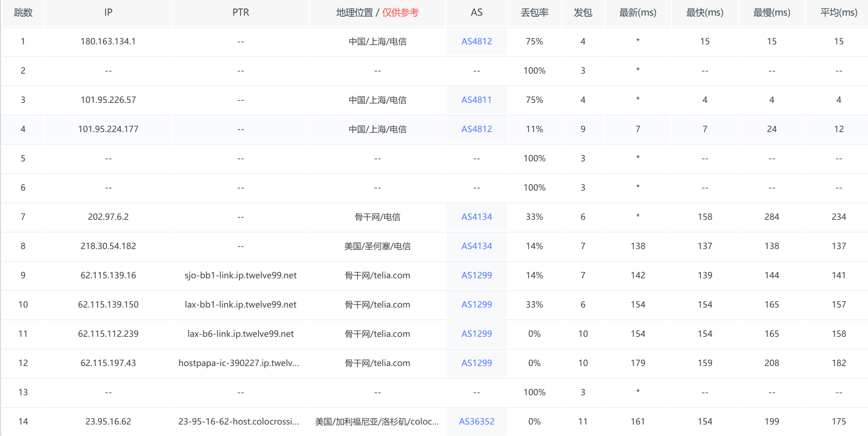
Task: Select IP address 101.95.224.177
Action: (108, 129)
